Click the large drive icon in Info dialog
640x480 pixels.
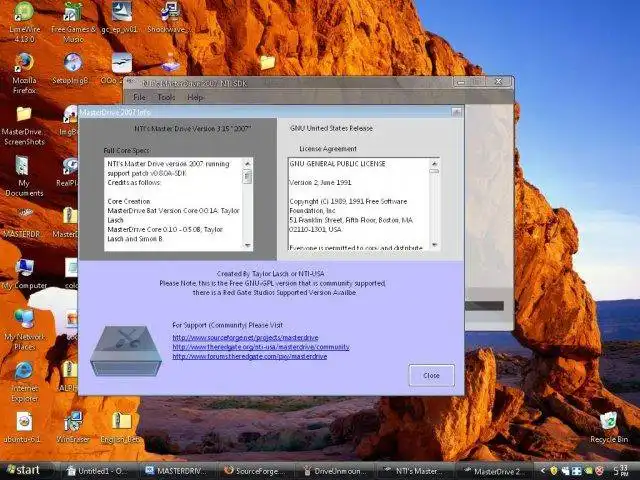pos(126,351)
